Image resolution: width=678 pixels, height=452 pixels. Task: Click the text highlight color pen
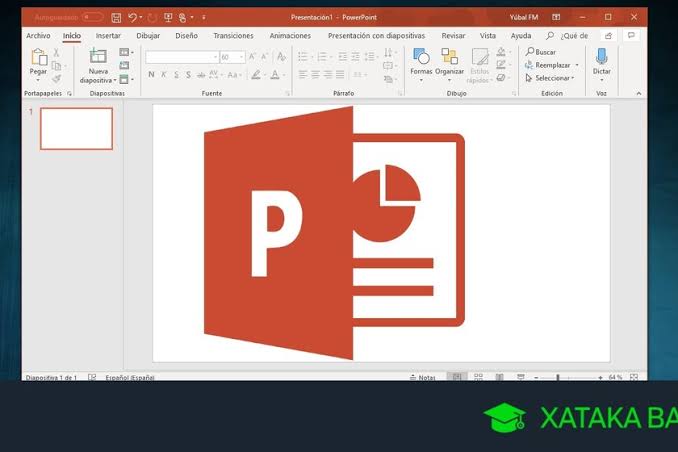tap(256, 74)
